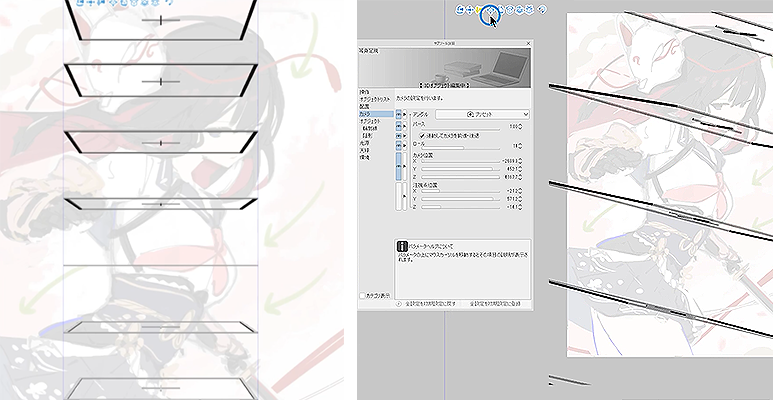The width and height of the screenshot is (773, 400).
Task: Select the pan camera four-arrow icon
Action: click(x=470, y=9)
